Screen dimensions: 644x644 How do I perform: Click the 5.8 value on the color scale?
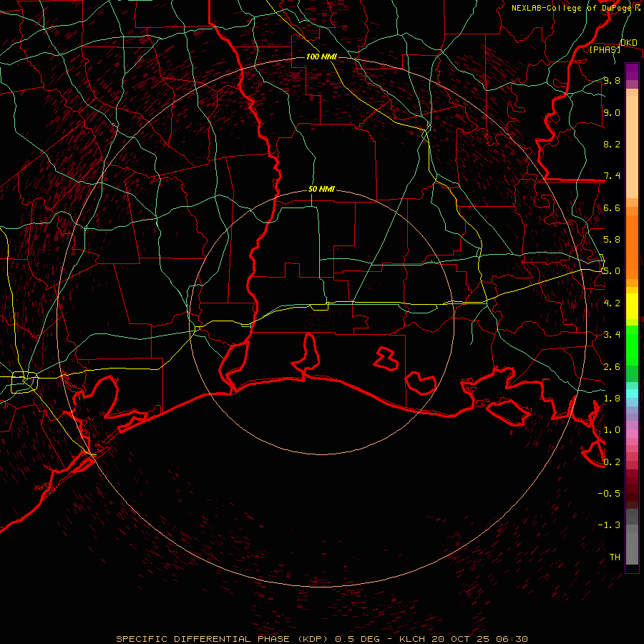612,240
